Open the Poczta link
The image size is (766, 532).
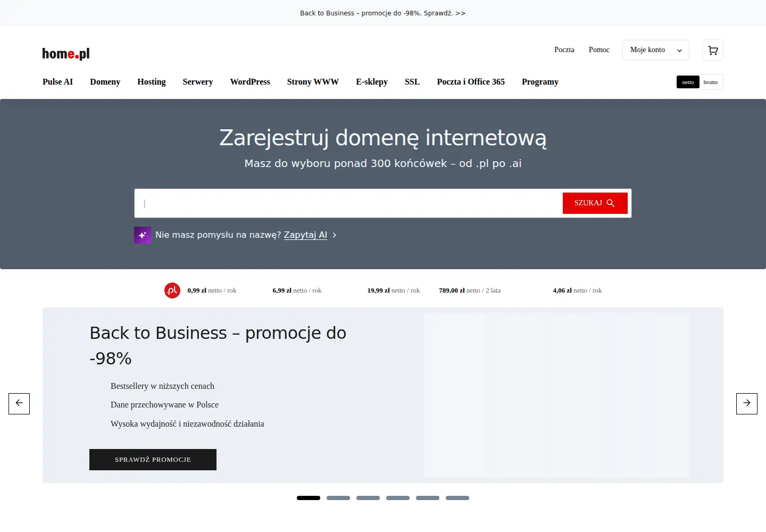pos(564,50)
